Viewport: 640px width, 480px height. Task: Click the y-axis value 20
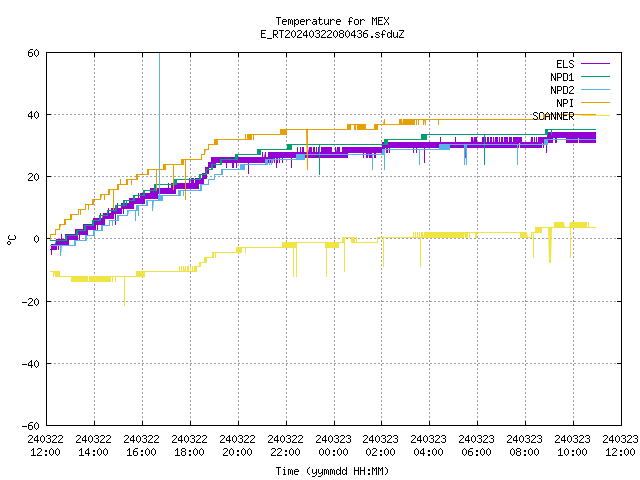[33, 177]
